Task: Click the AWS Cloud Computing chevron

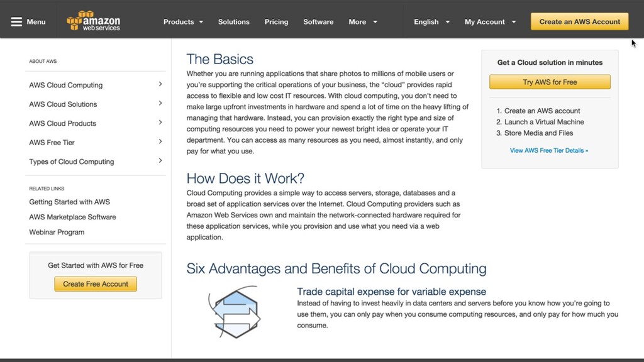Action: click(160, 84)
